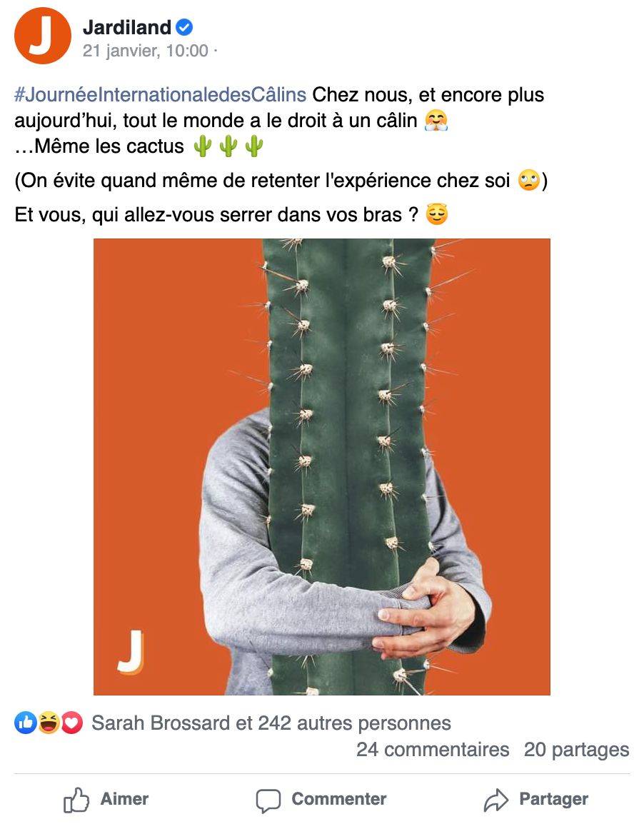The image size is (644, 824).
Task: Click the arrow Partager icon
Action: [x=496, y=800]
